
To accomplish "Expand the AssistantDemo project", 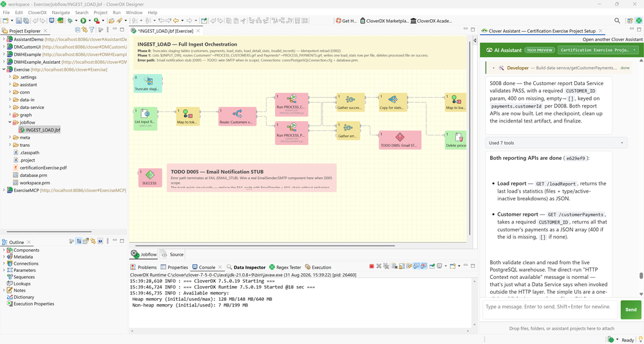I will point(4,39).
